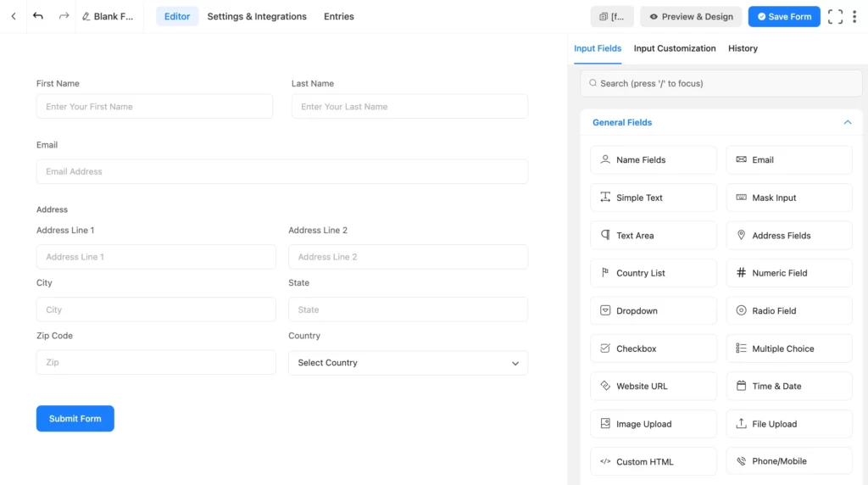
Task: Collapse the General Fields section chevron
Action: click(847, 122)
